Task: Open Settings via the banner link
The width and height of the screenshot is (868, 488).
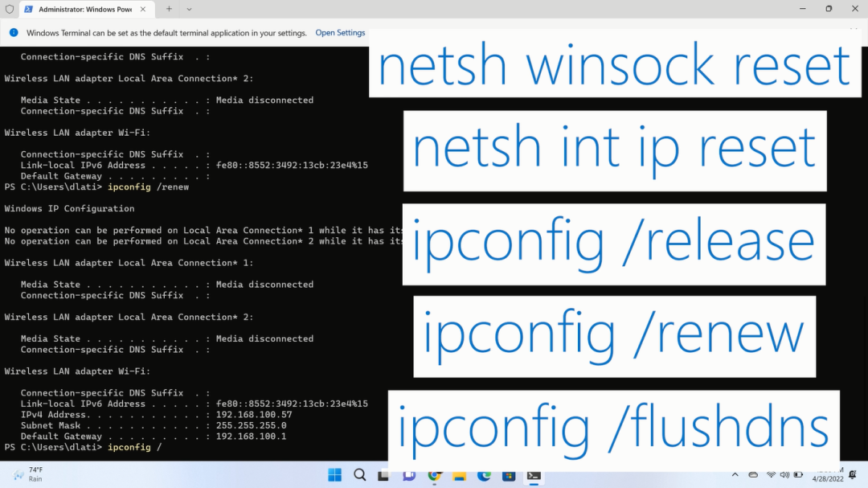Action: pos(340,33)
